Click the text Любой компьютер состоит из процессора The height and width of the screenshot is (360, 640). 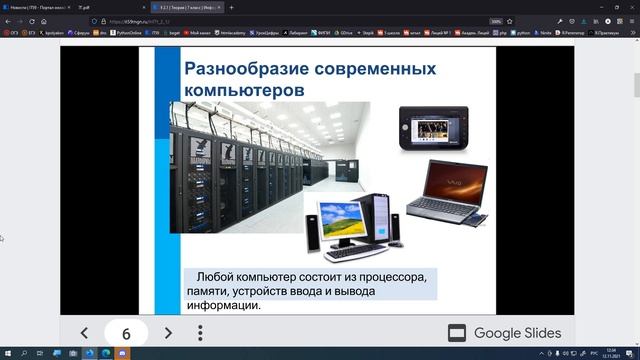tap(312, 277)
